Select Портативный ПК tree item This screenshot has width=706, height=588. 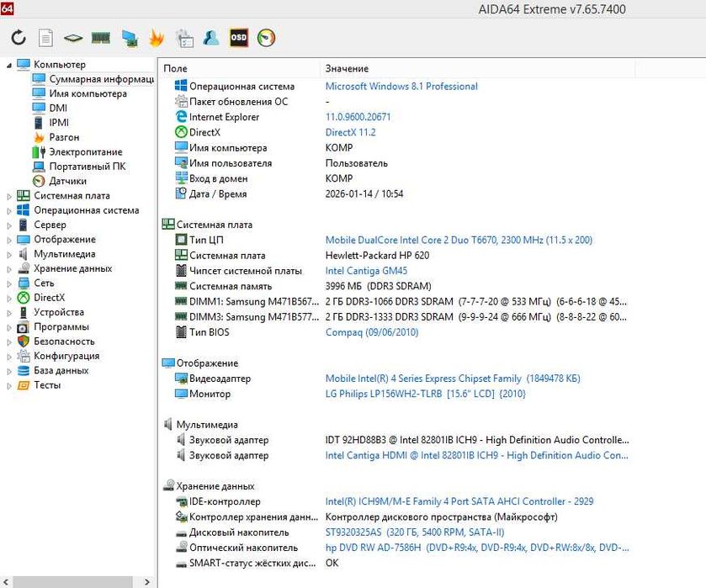coord(88,166)
